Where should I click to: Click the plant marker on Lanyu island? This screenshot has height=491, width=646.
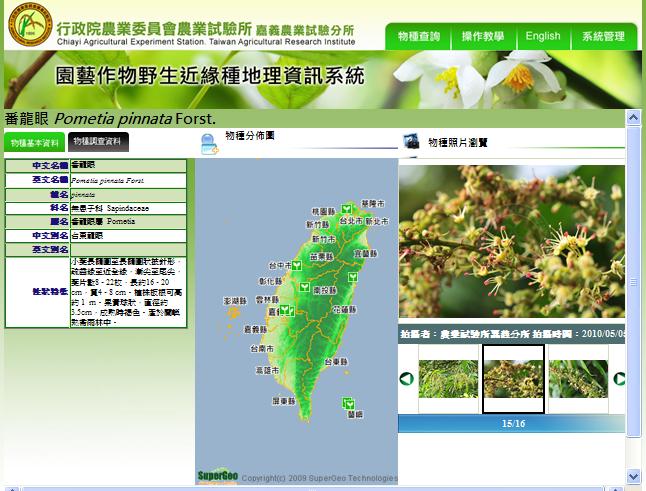coord(349,403)
